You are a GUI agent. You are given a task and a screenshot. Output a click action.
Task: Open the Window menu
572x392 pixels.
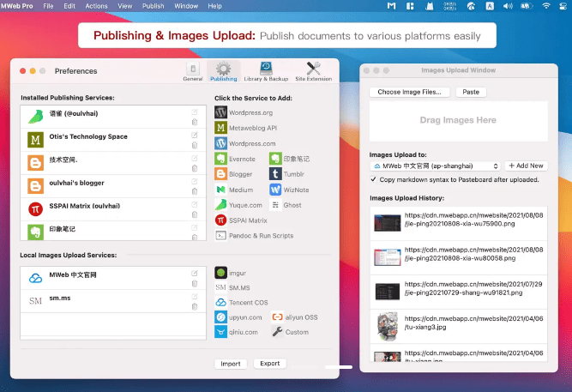tap(186, 6)
